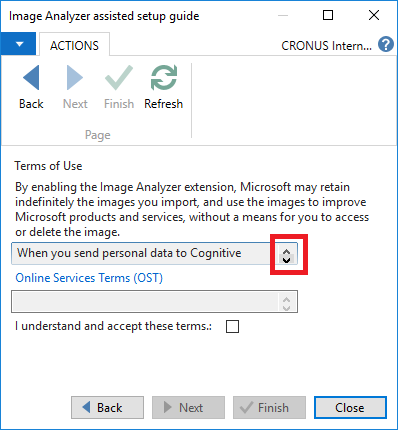Open the blue help question mark icon

point(386,44)
